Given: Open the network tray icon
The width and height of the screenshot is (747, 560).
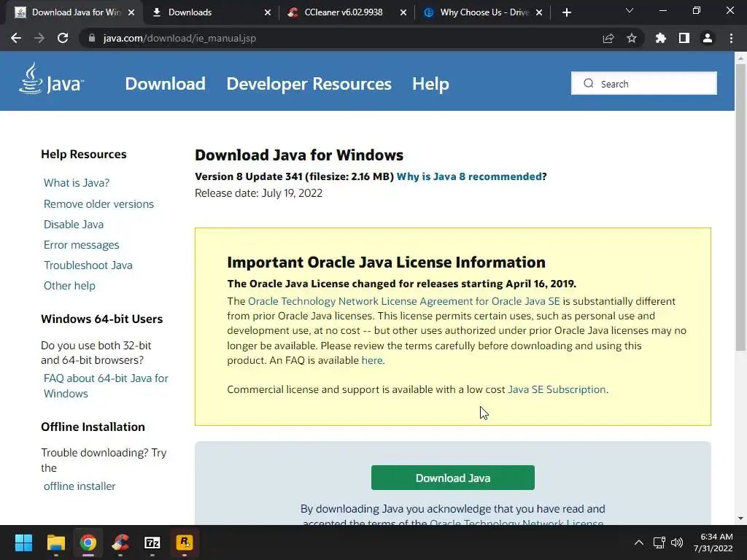Looking at the screenshot, I should click(x=659, y=542).
